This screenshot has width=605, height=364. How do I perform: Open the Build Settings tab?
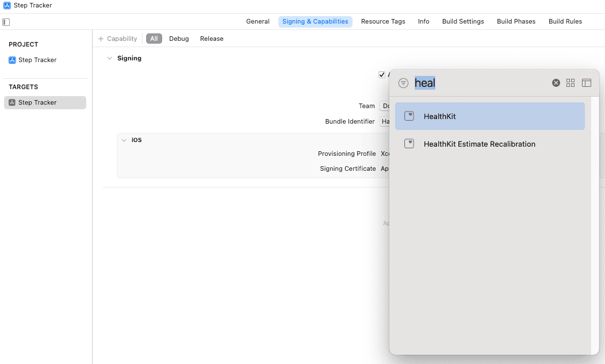462,21
